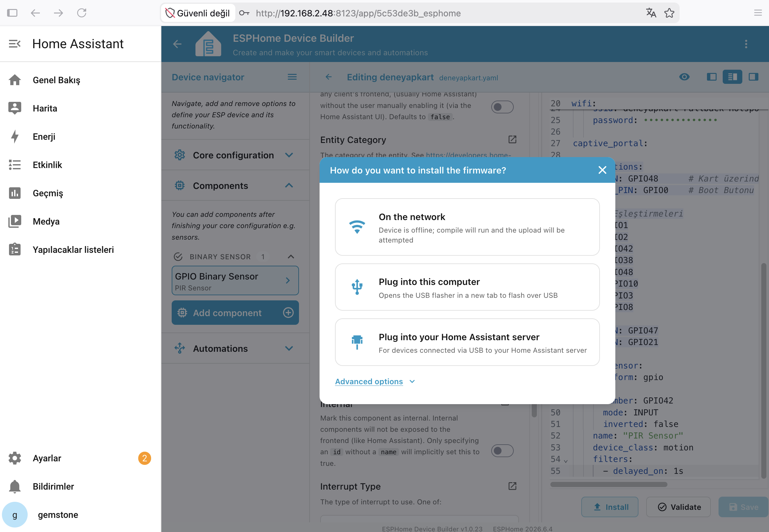Choose On the network install option
This screenshot has height=532, width=769.
tap(467, 227)
